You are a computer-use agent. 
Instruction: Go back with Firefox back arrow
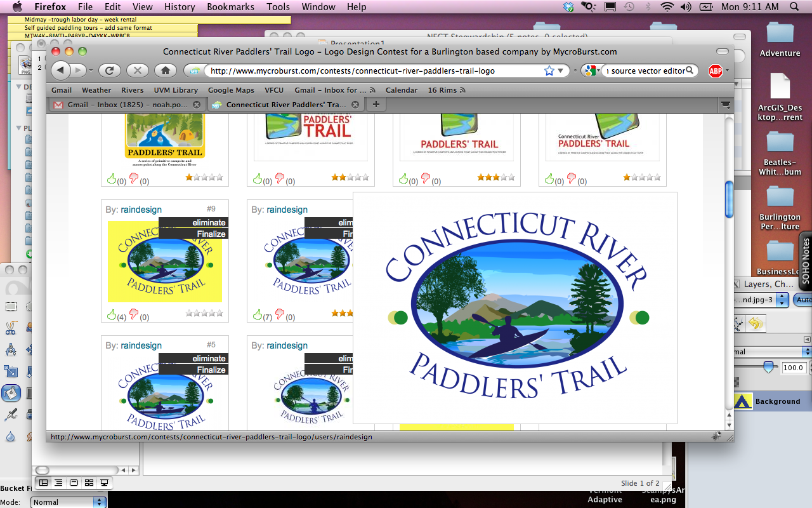[60, 70]
